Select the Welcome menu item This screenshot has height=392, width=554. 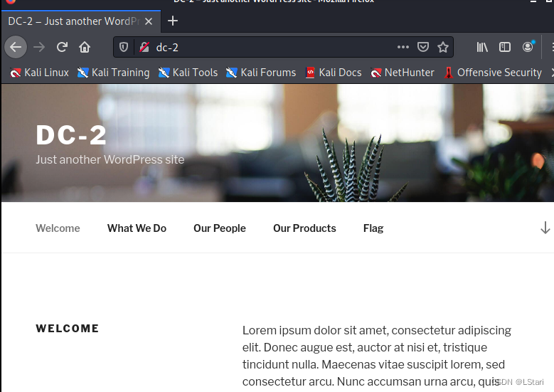tap(58, 228)
